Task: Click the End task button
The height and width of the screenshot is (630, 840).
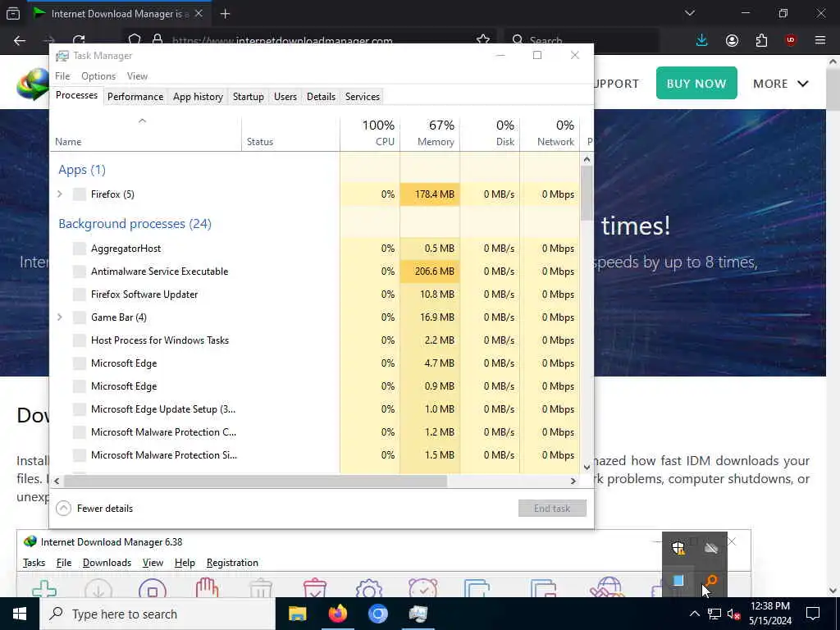Action: click(552, 509)
